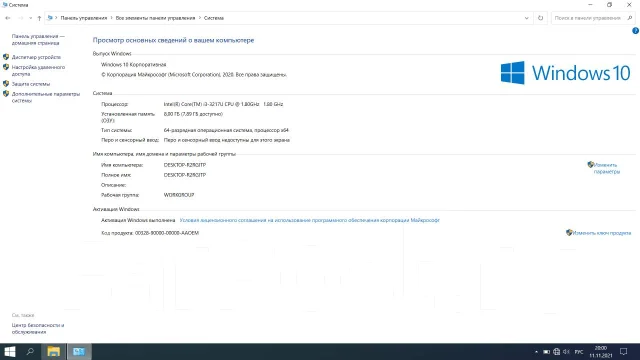Click the Система breadcrumb
The height and width of the screenshot is (360, 640).
pyautogui.click(x=214, y=18)
